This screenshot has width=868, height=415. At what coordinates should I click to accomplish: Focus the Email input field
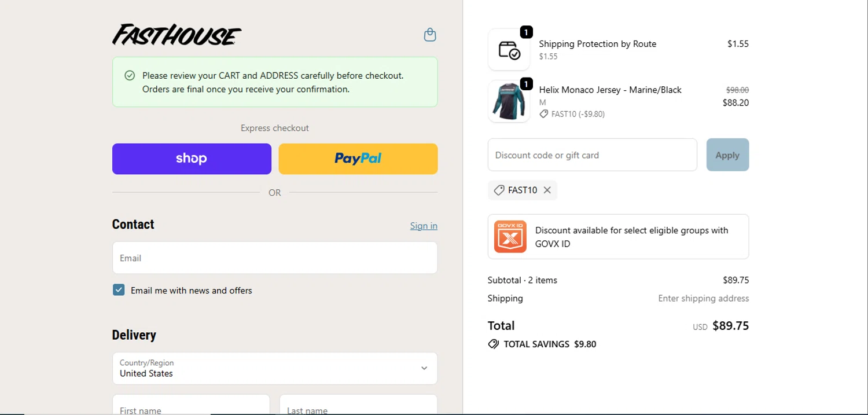(275, 258)
